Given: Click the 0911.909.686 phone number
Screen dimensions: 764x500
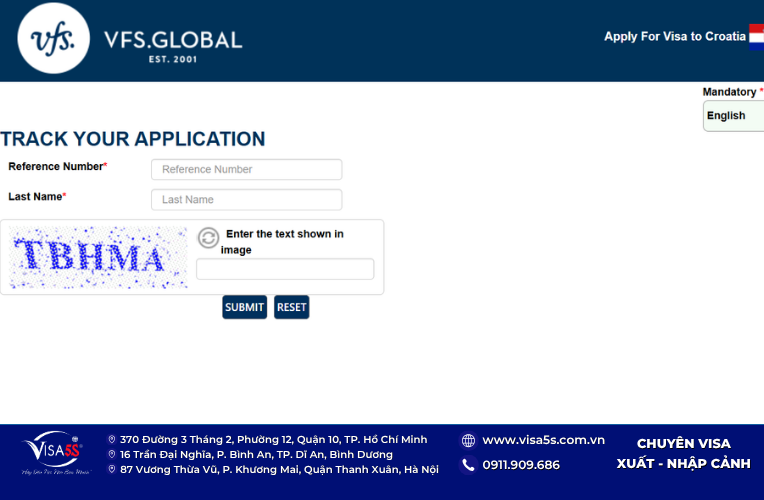Looking at the screenshot, I should pos(521,465).
